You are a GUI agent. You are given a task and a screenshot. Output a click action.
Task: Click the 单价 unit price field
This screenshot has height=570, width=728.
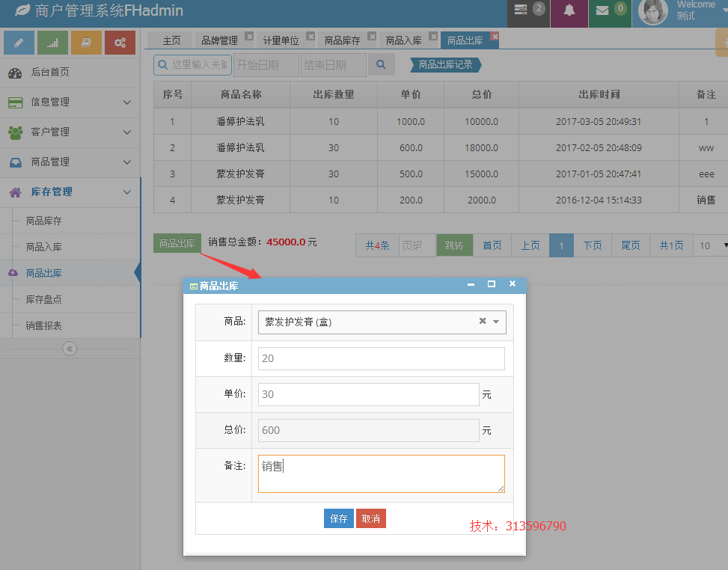[x=369, y=394]
